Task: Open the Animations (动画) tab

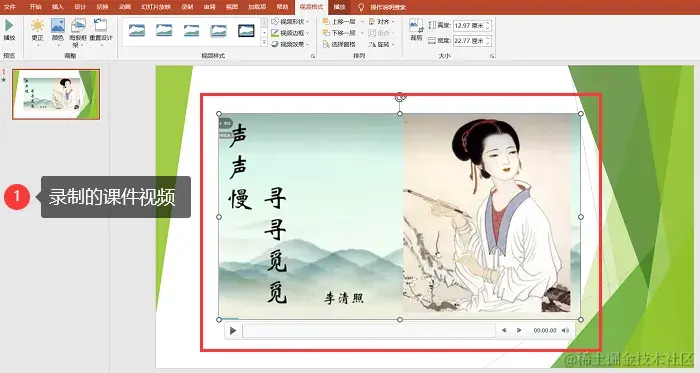Action: tap(125, 7)
